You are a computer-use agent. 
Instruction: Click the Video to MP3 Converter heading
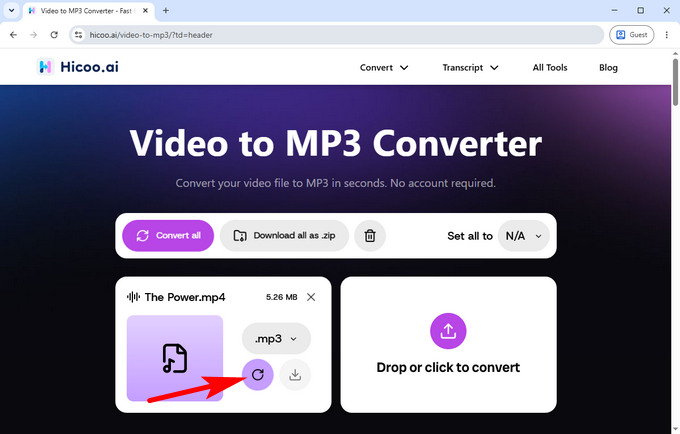[x=336, y=144]
